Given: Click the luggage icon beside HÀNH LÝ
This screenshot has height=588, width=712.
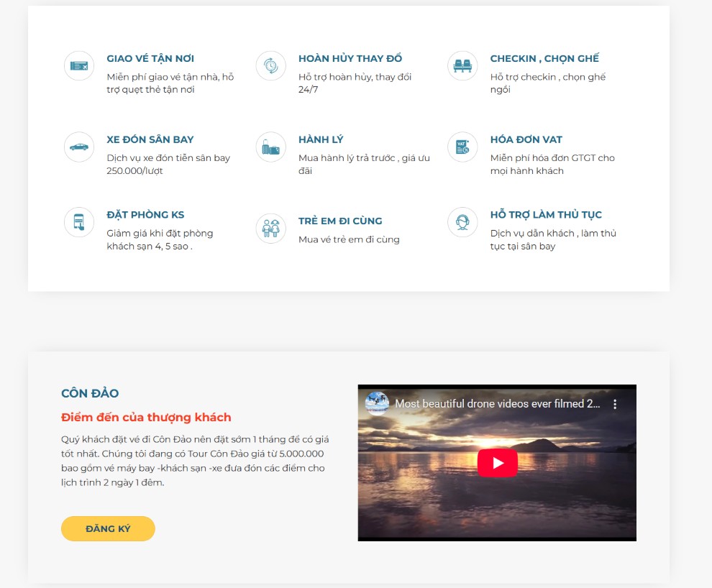Looking at the screenshot, I should point(270,147).
